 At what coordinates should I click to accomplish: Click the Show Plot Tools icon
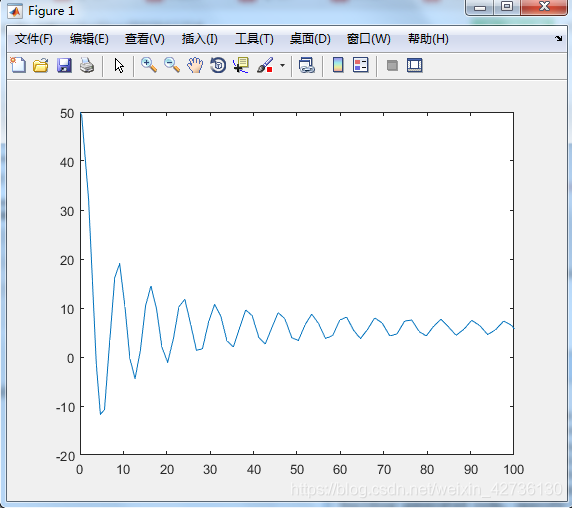point(415,66)
